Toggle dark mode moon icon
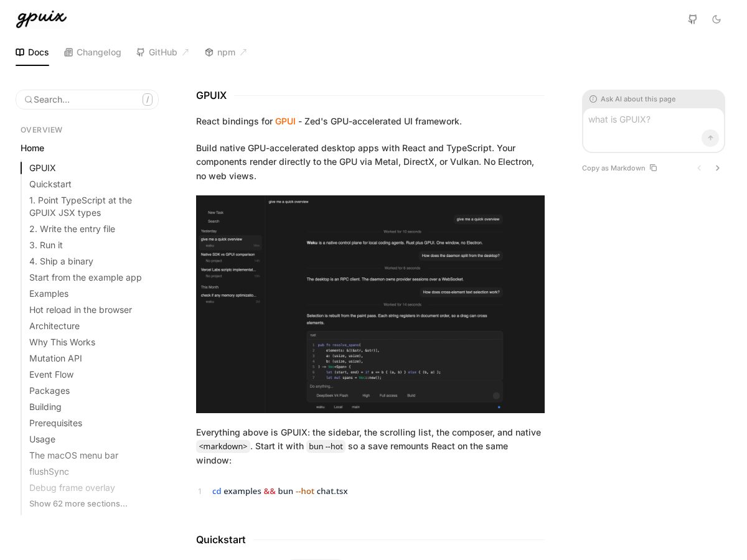Image resolution: width=747 pixels, height=560 pixels. (x=716, y=19)
